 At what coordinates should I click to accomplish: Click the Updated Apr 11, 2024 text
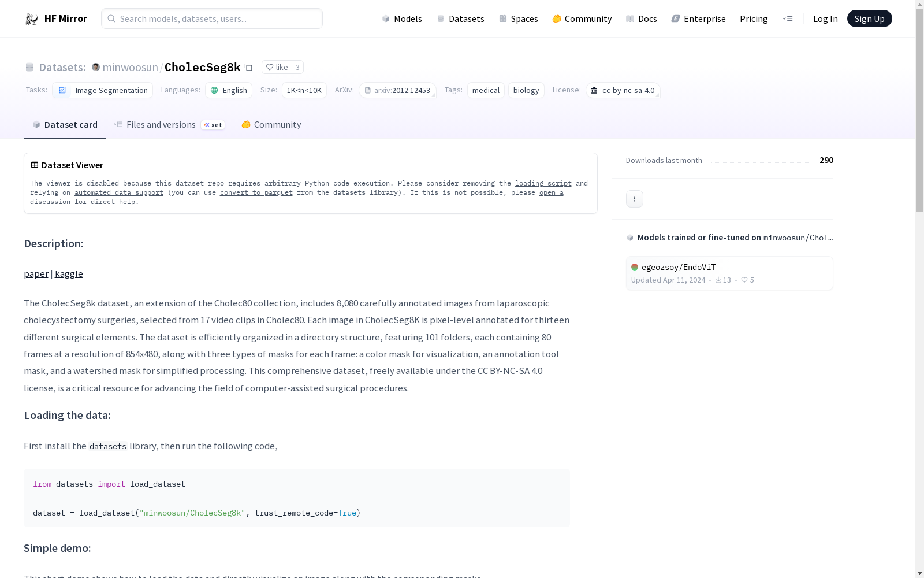tap(668, 280)
